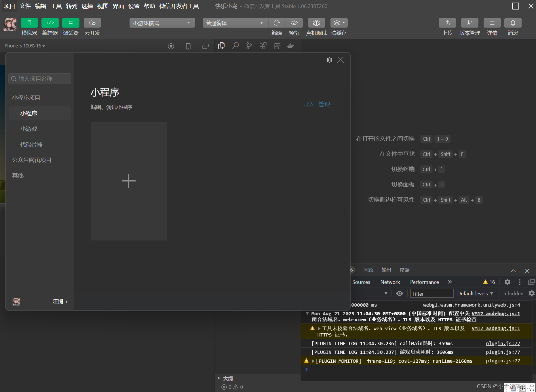Click the Docker whale icon

click(291, 46)
